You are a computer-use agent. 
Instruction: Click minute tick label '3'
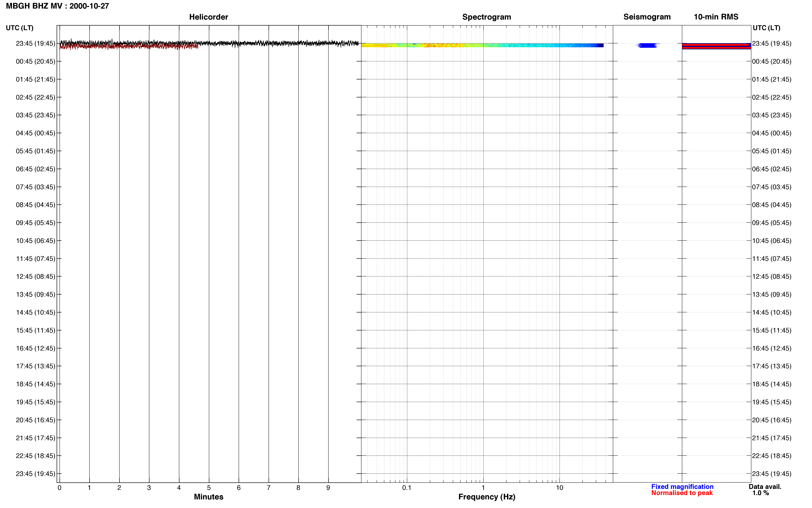149,487
